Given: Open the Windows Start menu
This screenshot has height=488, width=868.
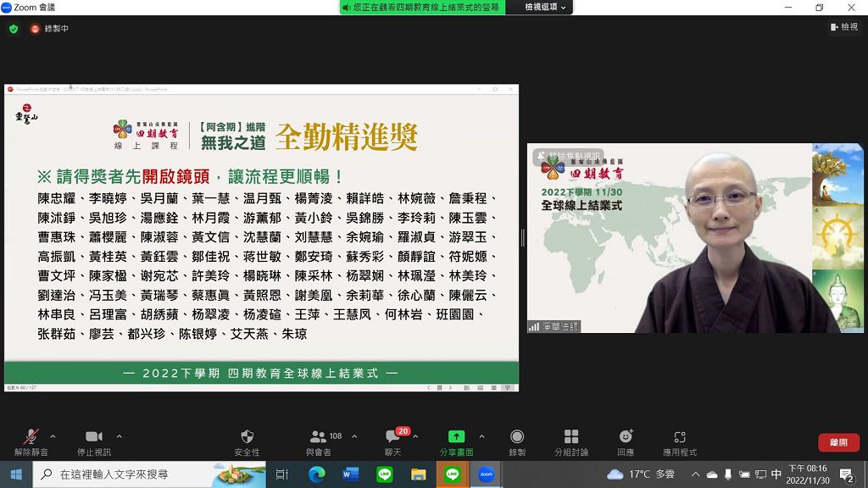Looking at the screenshot, I should pyautogui.click(x=16, y=474).
